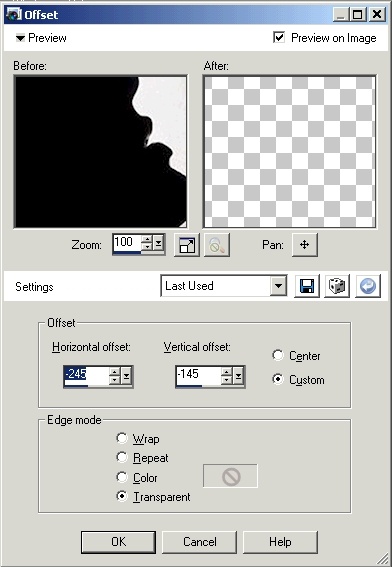
Task: Open the Last Used settings dropdown
Action: (278, 286)
